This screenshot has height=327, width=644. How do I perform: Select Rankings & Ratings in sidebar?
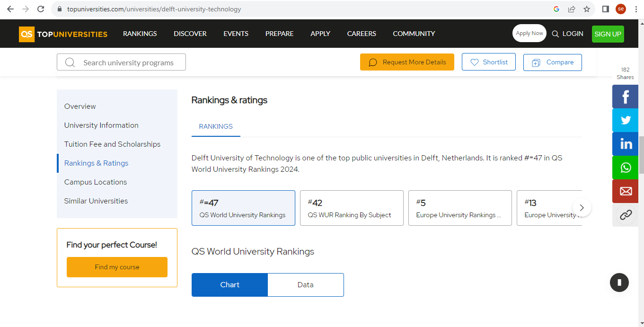pyautogui.click(x=96, y=163)
